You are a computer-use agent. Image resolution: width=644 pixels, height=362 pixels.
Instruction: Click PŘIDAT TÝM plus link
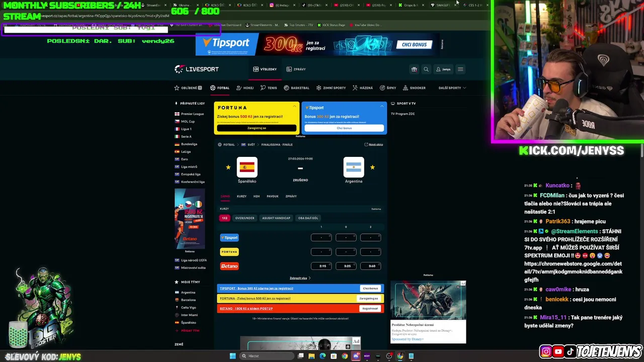[187, 331]
